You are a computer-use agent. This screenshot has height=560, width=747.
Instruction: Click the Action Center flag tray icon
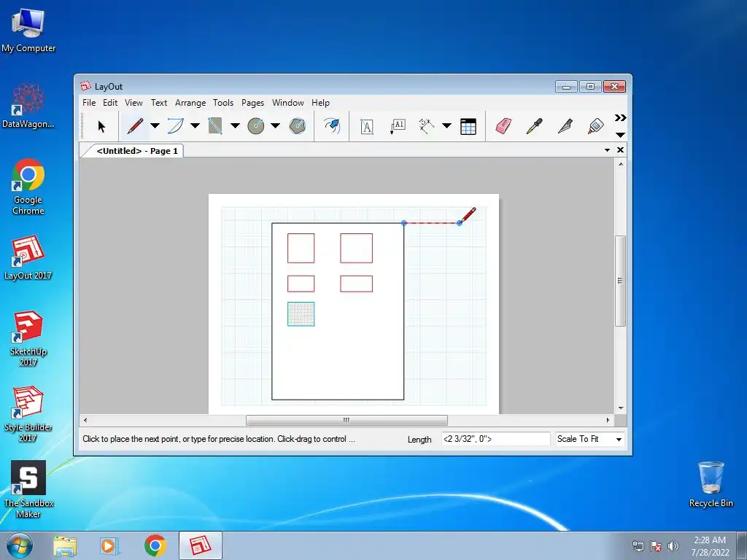(x=656, y=546)
